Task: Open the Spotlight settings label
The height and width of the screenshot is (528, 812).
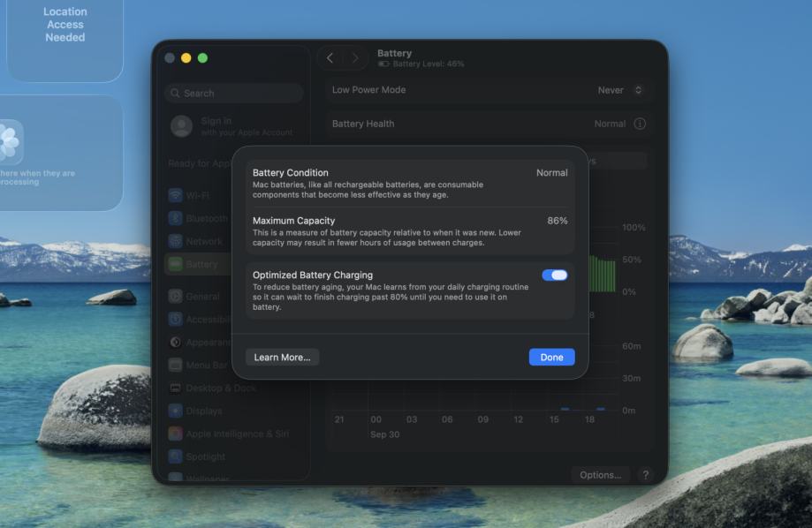Action: tap(206, 456)
